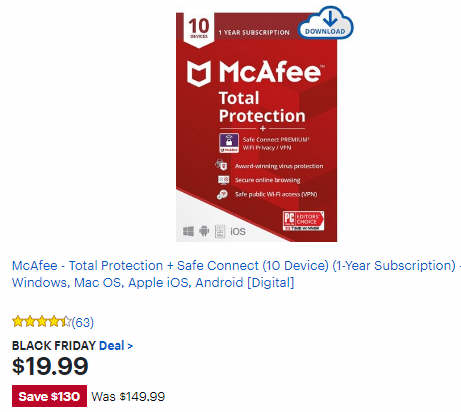Click the iOS label on box

[x=238, y=231]
